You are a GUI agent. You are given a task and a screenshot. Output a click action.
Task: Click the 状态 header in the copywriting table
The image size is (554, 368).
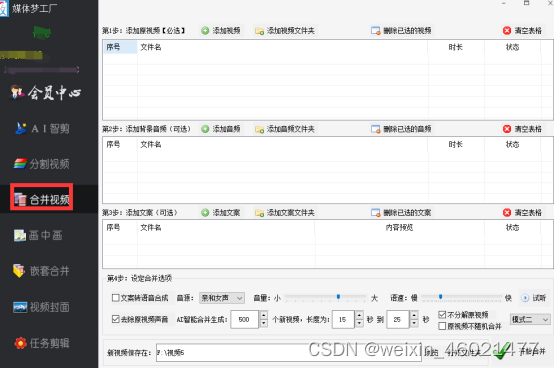[512, 227]
